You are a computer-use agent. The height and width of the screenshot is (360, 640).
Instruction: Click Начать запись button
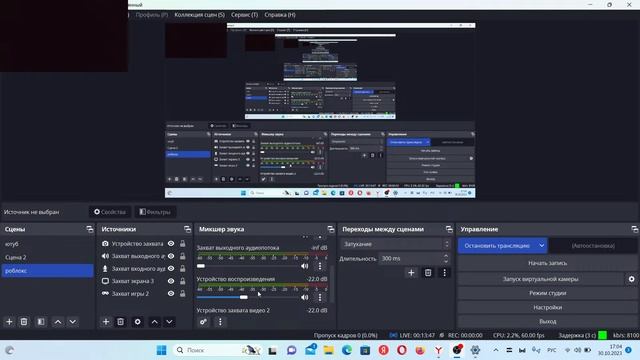click(547, 263)
